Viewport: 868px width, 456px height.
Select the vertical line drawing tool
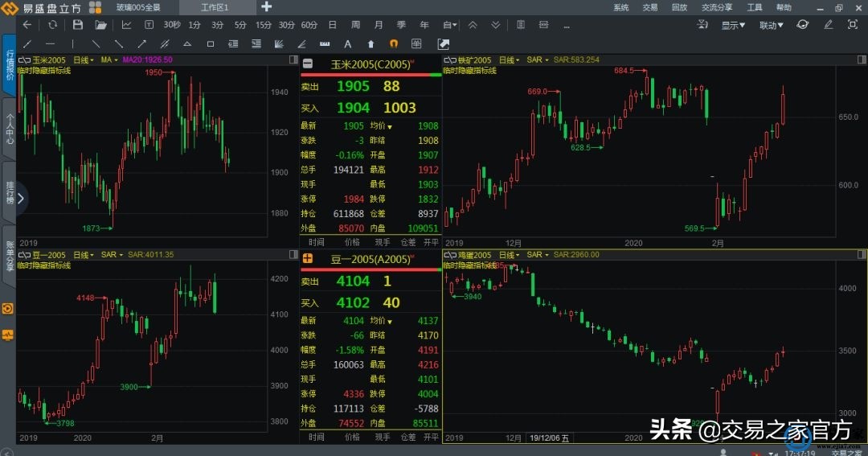[x=72, y=43]
